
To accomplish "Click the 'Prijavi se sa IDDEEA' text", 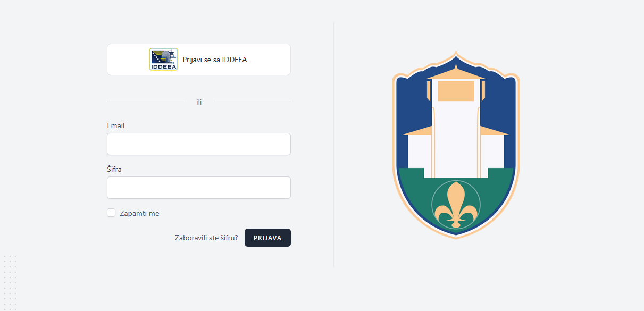I will pos(215,60).
